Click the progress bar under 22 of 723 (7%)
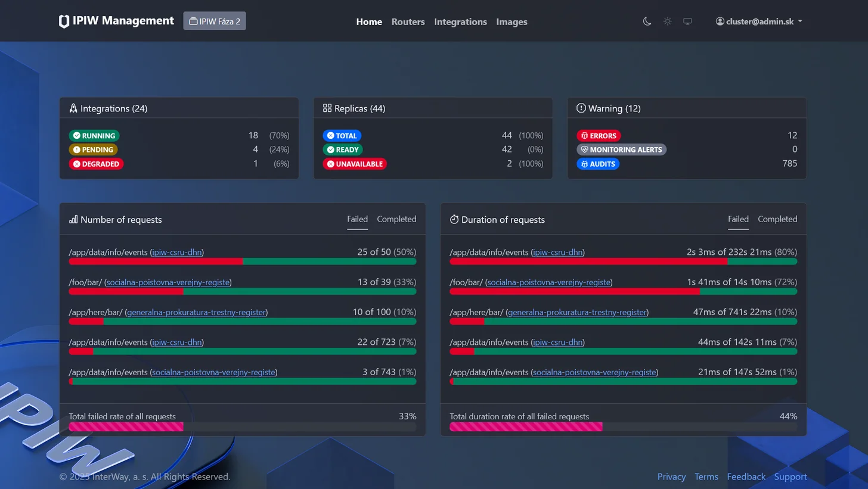 pyautogui.click(x=243, y=351)
